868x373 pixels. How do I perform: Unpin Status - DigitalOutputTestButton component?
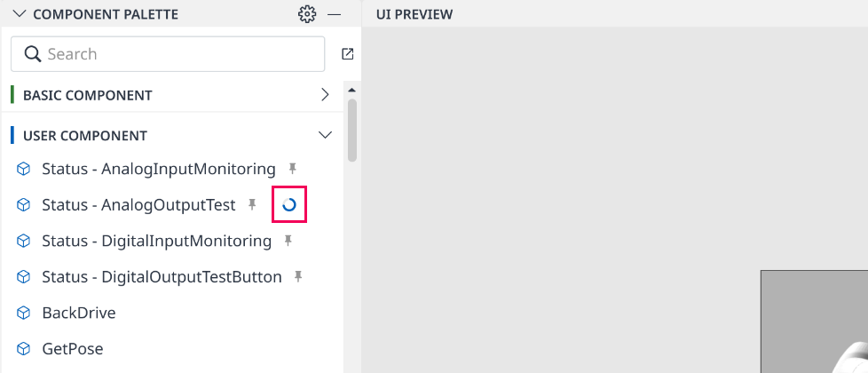(x=298, y=276)
